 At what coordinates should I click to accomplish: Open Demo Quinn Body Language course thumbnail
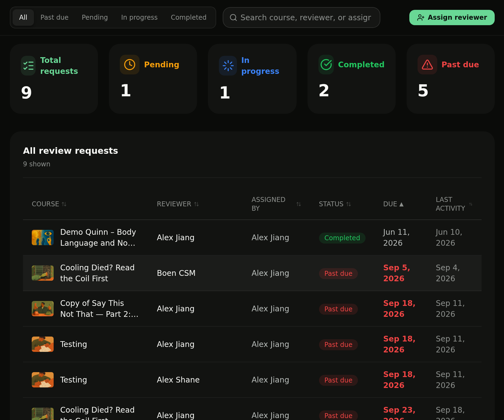coord(43,237)
